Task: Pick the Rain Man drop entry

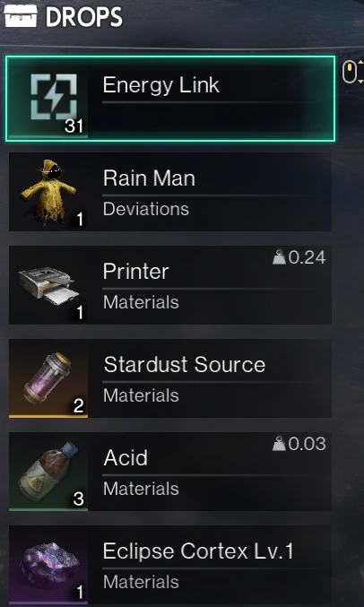Action: click(x=170, y=192)
